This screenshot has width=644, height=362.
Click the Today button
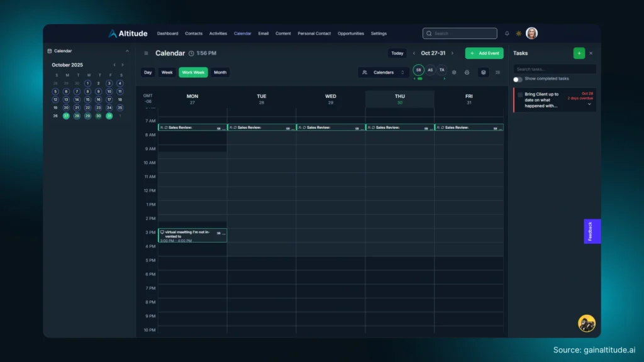point(397,53)
